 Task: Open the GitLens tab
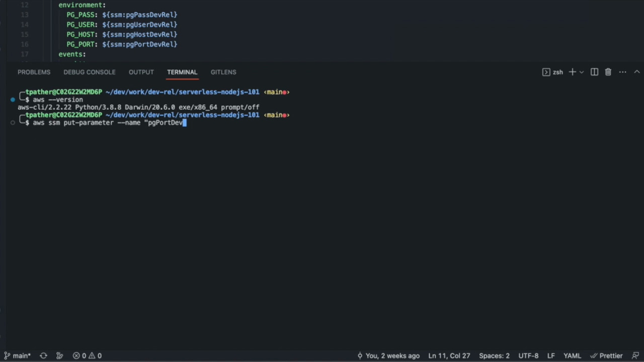(x=223, y=72)
